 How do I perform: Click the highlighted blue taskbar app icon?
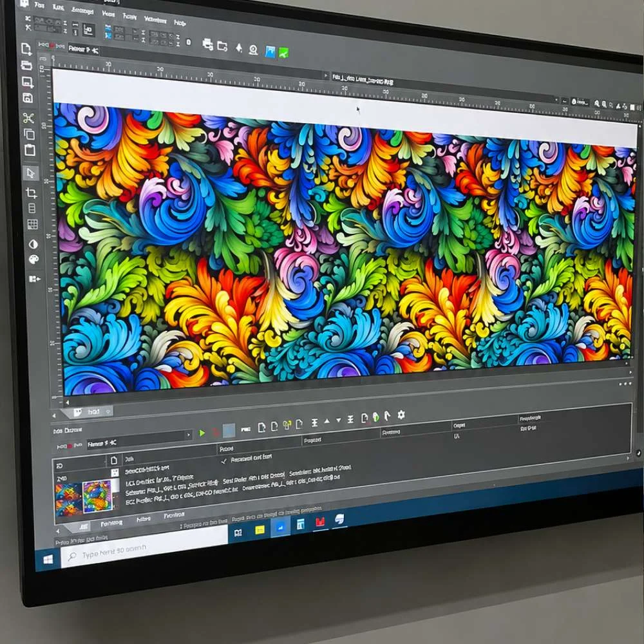pyautogui.click(x=281, y=527)
